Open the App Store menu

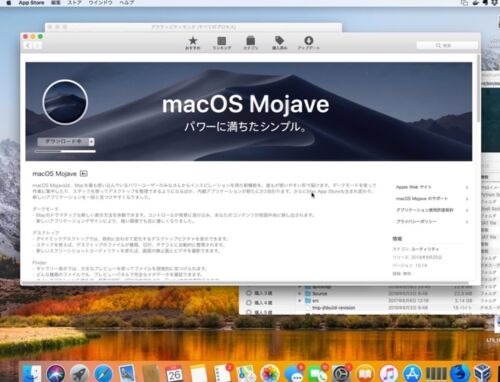point(31,3)
